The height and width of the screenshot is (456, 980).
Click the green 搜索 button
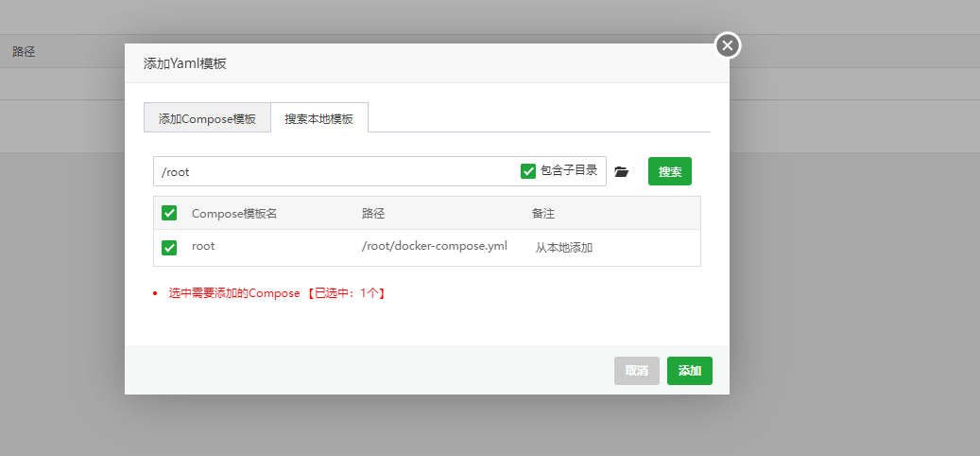click(x=670, y=171)
